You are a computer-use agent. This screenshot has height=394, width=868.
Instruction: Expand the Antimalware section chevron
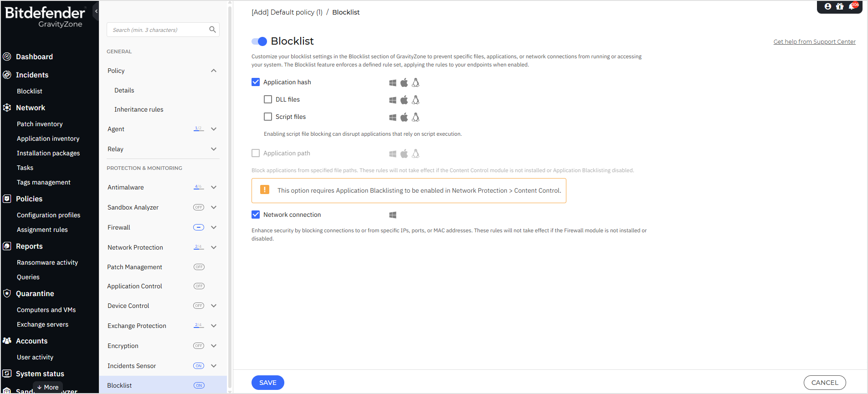pyautogui.click(x=214, y=187)
